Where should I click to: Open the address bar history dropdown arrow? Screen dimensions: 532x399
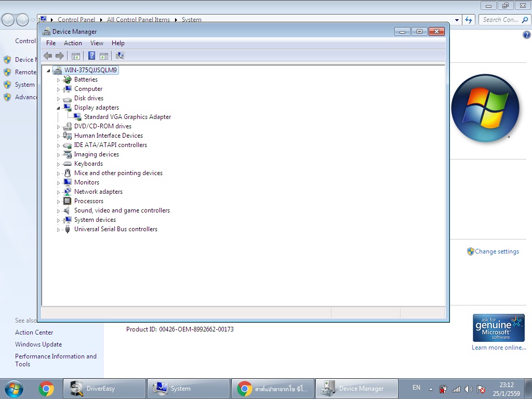click(x=457, y=20)
